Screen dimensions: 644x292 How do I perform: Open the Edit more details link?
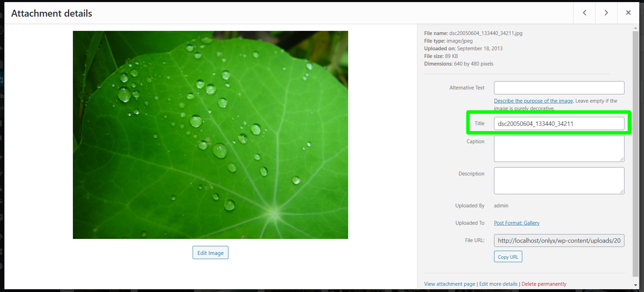498,284
